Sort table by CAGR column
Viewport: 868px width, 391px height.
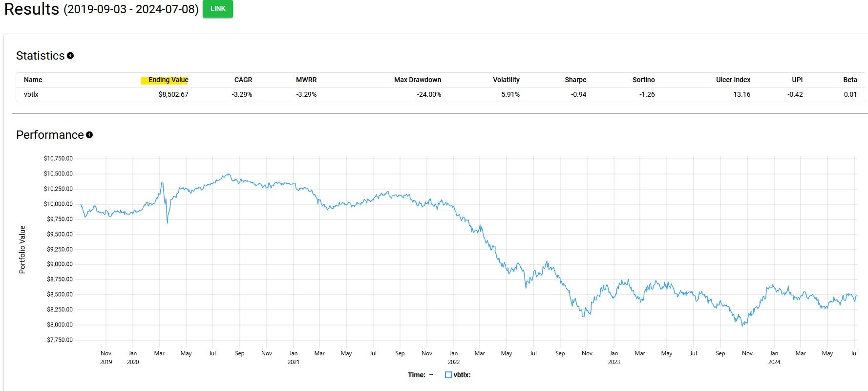click(243, 80)
